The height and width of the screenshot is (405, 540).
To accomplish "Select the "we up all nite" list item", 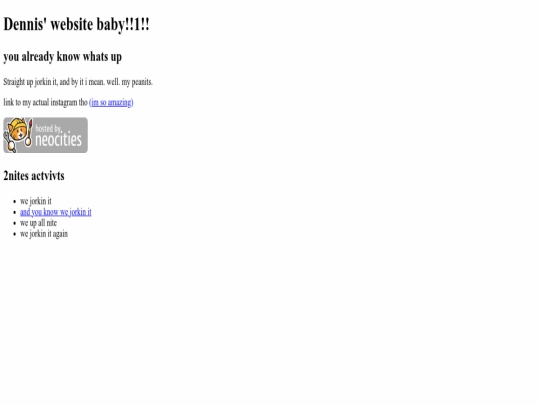I will coord(39,223).
